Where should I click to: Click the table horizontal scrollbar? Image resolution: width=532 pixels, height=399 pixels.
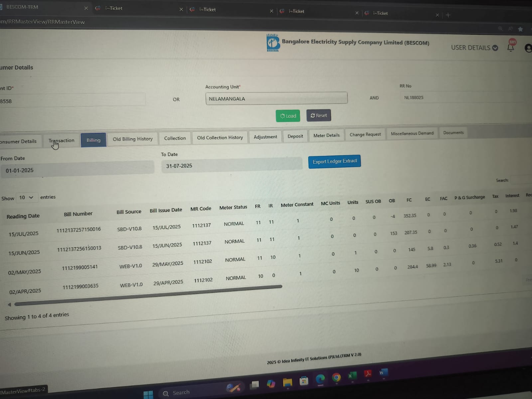point(148,295)
